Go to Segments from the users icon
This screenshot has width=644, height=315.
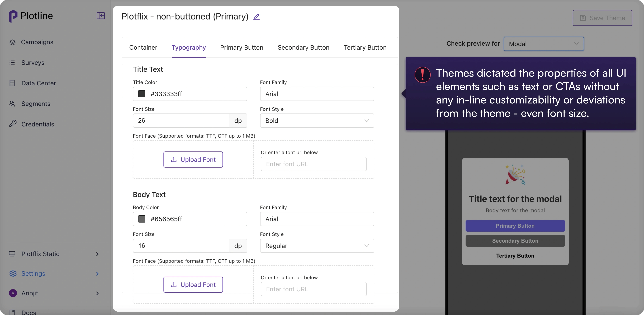(12, 104)
